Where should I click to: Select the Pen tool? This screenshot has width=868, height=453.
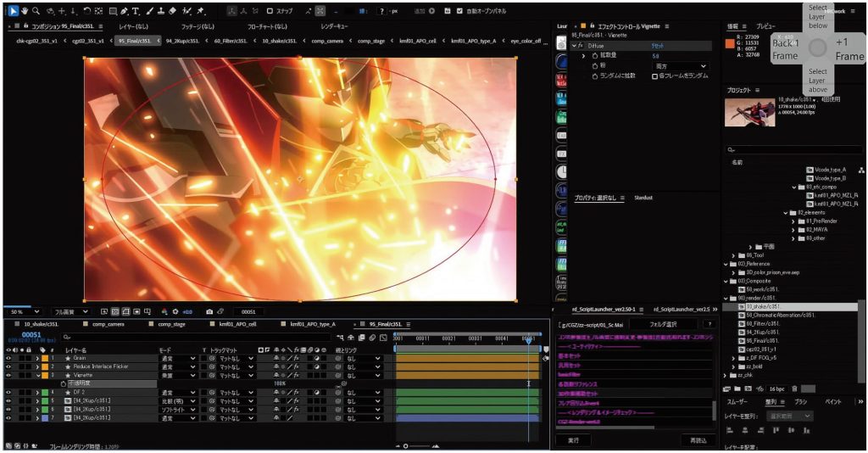pyautogui.click(x=124, y=10)
